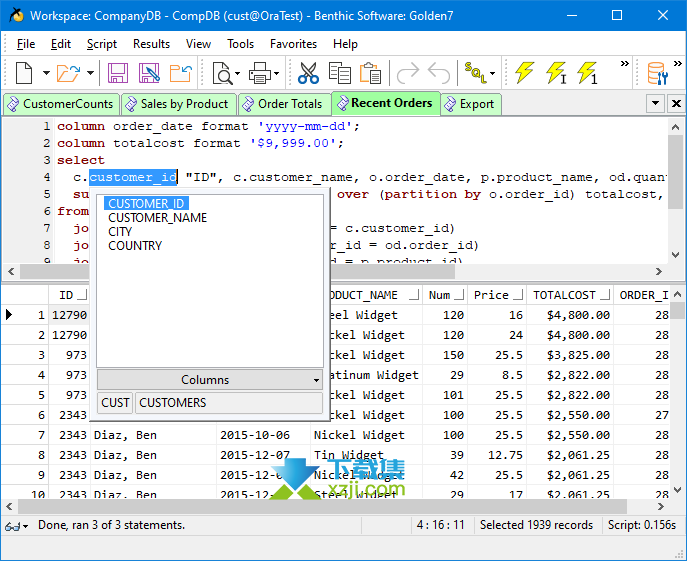This screenshot has width=687, height=561.
Task: Click the ID column header
Action: tap(69, 295)
